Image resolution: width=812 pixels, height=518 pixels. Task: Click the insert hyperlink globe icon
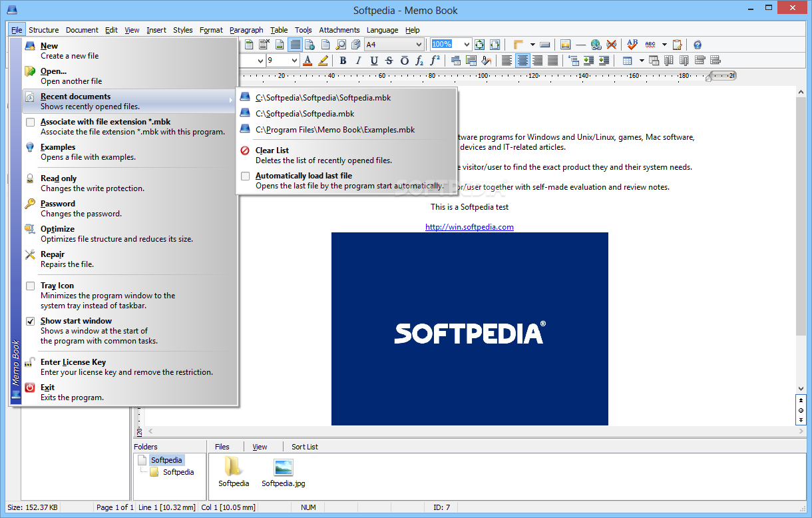(x=596, y=45)
